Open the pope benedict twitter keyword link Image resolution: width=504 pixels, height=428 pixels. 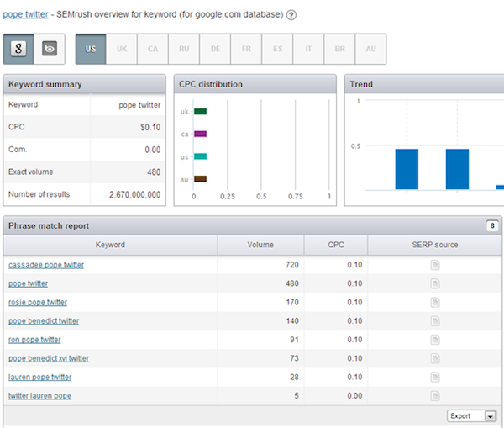click(44, 321)
